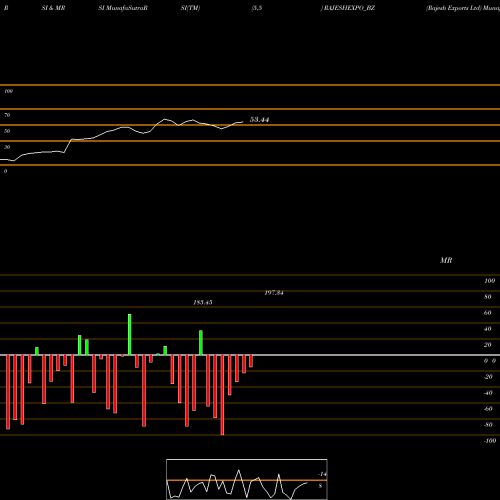
Task: Click the 80 label on MR axis
Action: tap(488, 297)
